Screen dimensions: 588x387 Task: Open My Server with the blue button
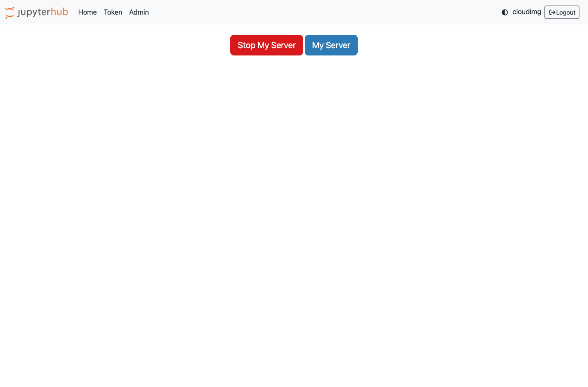(331, 45)
